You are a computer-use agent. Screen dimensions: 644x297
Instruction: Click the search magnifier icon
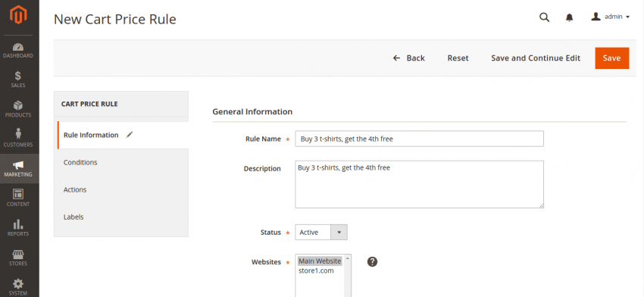tap(544, 17)
